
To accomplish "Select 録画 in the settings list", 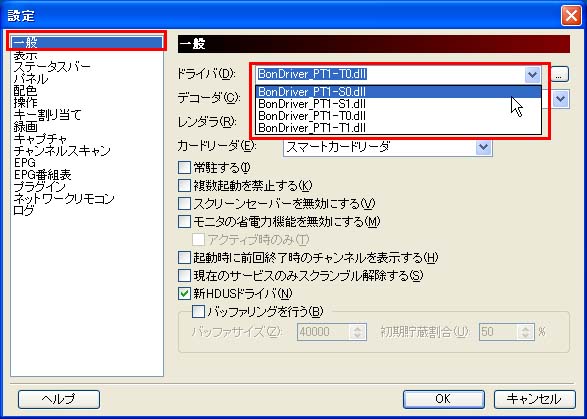I will pyautogui.click(x=25, y=127).
